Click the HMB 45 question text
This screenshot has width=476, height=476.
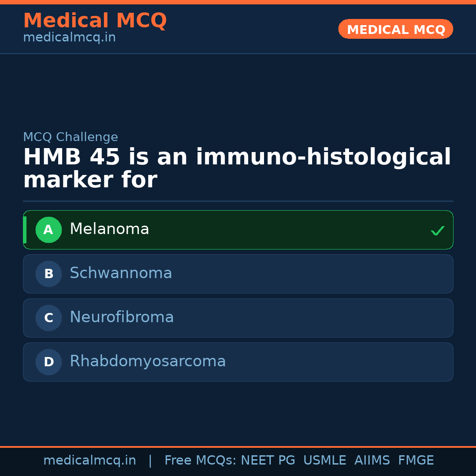237,169
